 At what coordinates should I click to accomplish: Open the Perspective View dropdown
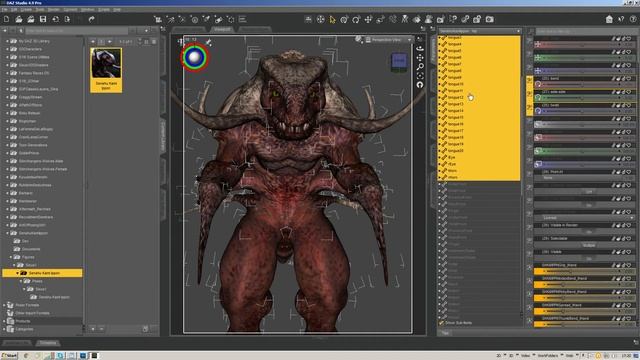(389, 40)
